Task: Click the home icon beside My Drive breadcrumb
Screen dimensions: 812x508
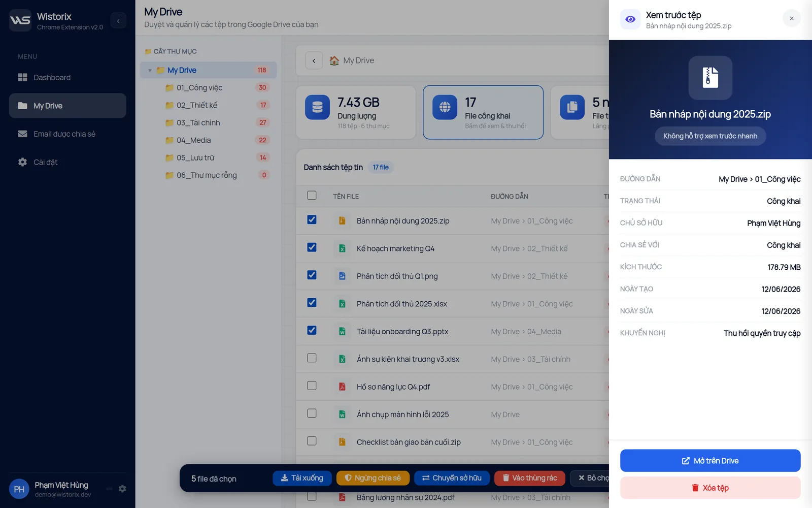Action: pos(334,60)
